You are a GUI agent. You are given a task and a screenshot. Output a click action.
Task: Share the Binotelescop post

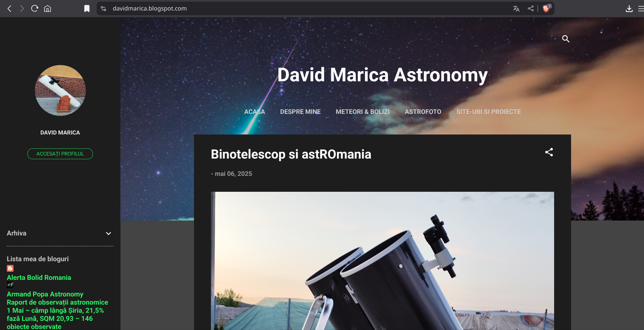[x=549, y=152]
